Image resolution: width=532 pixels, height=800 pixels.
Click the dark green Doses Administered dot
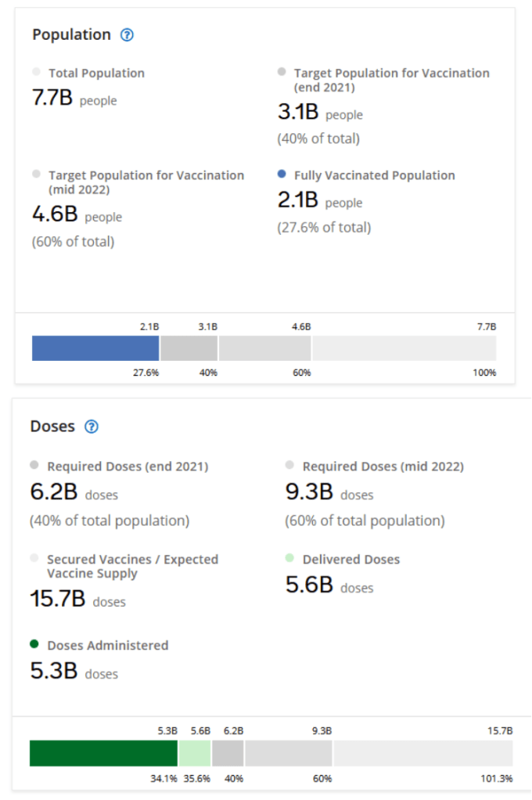click(x=34, y=644)
